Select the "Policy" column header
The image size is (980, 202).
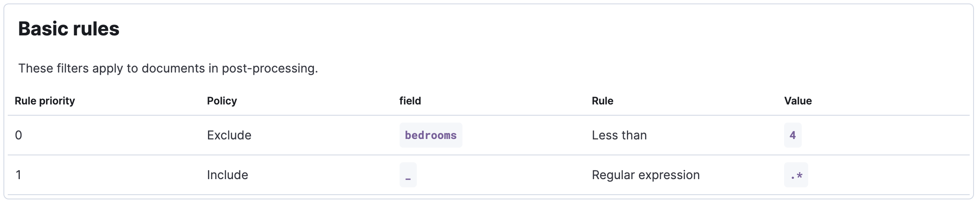click(222, 101)
